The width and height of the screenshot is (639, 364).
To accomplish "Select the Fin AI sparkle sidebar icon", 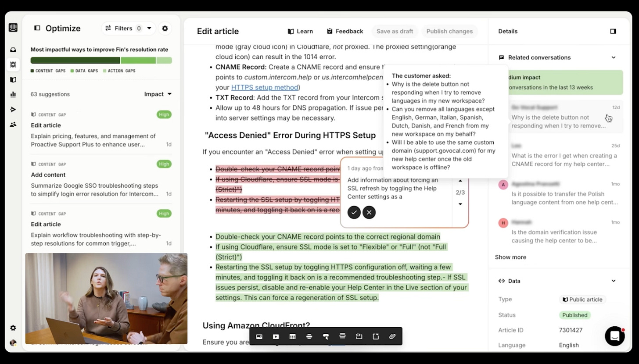I will [13, 64].
